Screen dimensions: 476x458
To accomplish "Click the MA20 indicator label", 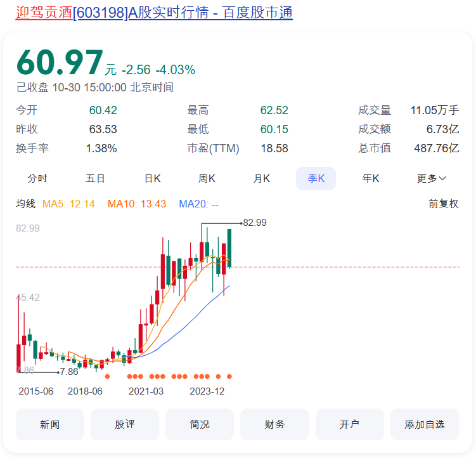I will (x=198, y=204).
